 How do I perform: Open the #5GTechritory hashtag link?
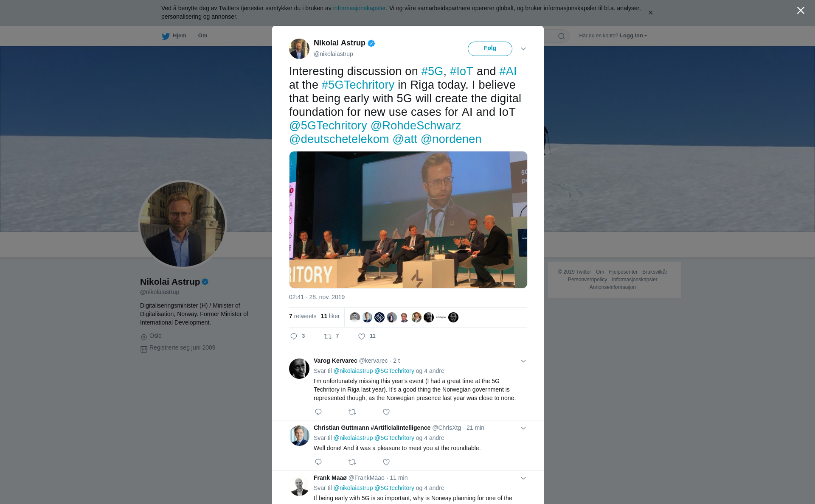[x=358, y=85]
